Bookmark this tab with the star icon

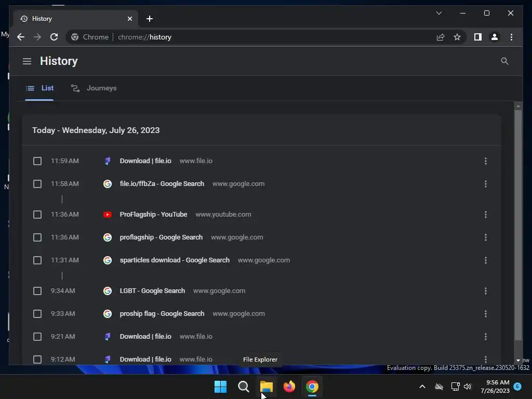(x=457, y=37)
